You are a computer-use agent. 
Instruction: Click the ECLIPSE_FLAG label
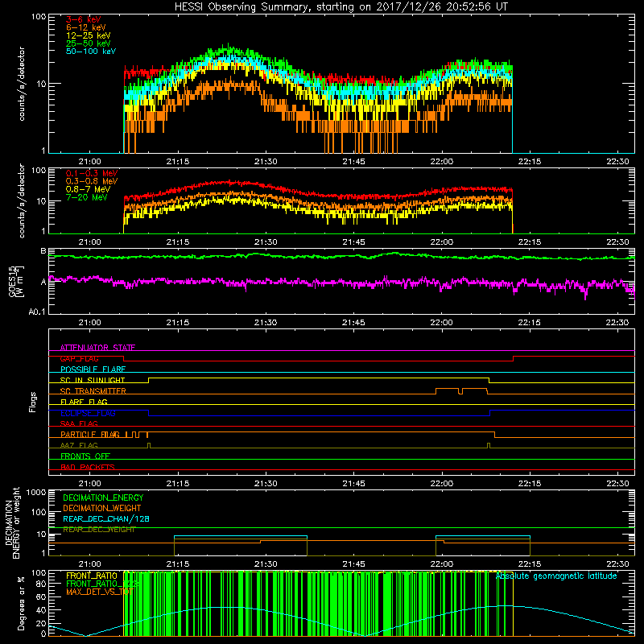(x=88, y=413)
